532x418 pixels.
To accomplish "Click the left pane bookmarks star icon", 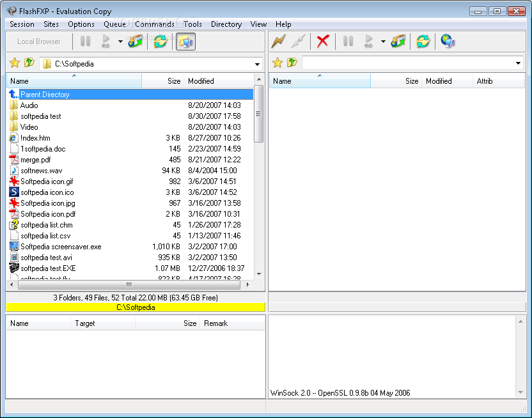I will coord(15,63).
